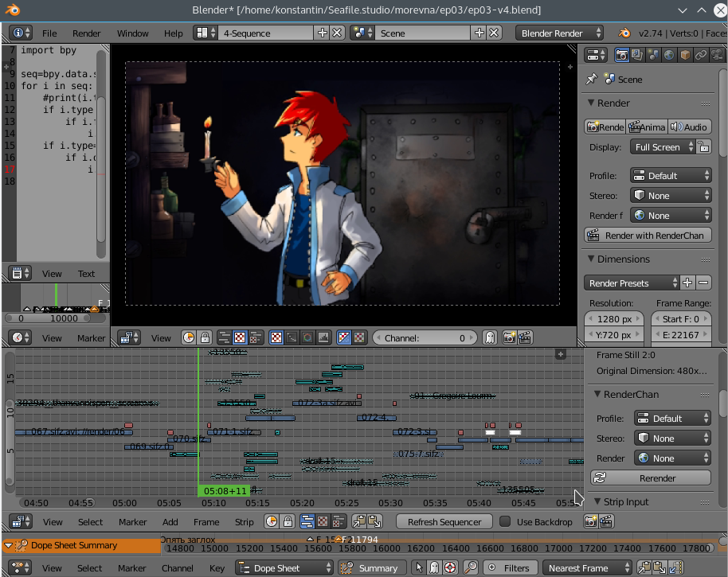The image size is (728, 577).
Task: Toggle the lock icon in sequencer timeline header
Action: tap(288, 521)
